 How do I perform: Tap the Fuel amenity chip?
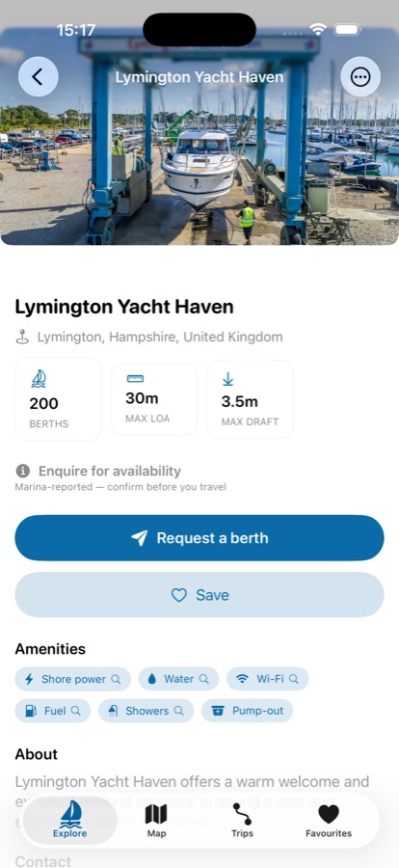[53, 711]
